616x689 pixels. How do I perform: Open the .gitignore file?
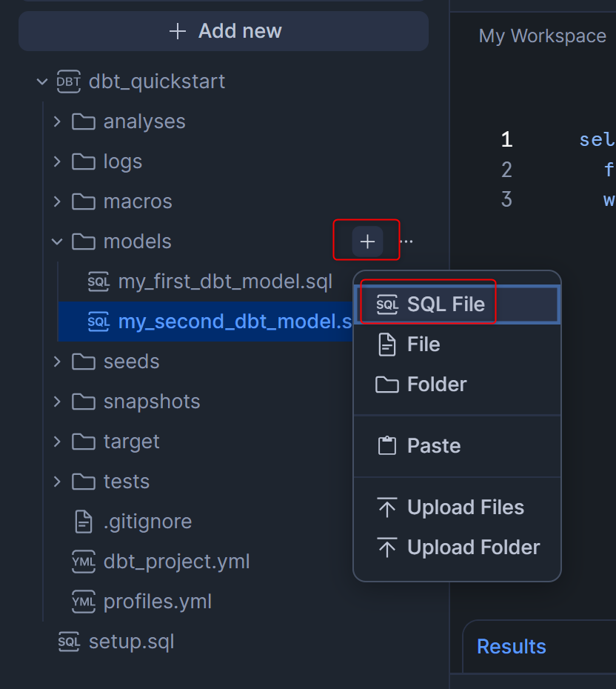[147, 522]
